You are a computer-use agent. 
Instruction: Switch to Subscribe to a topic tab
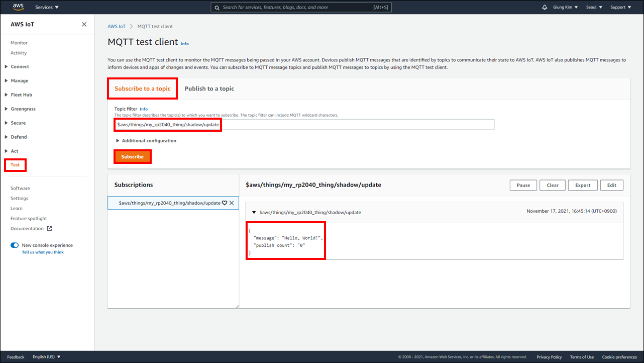coord(143,88)
